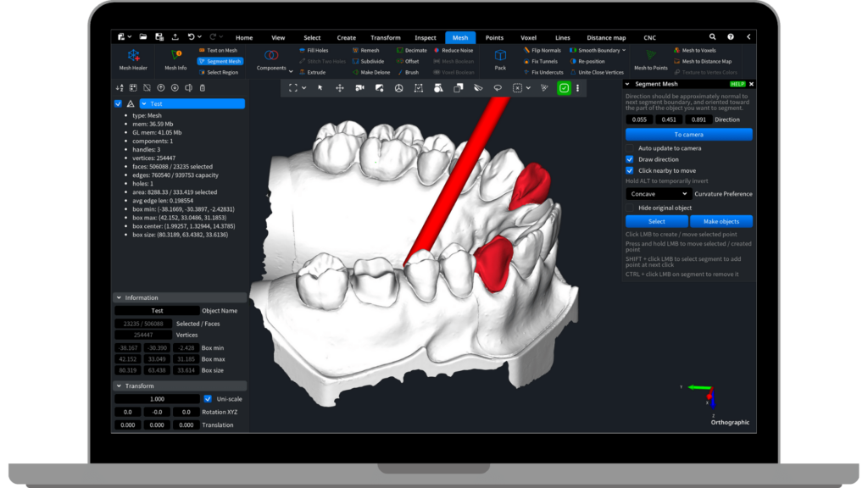Select the Pack tool in ribbon
The width and height of the screenshot is (868, 488).
(x=500, y=56)
